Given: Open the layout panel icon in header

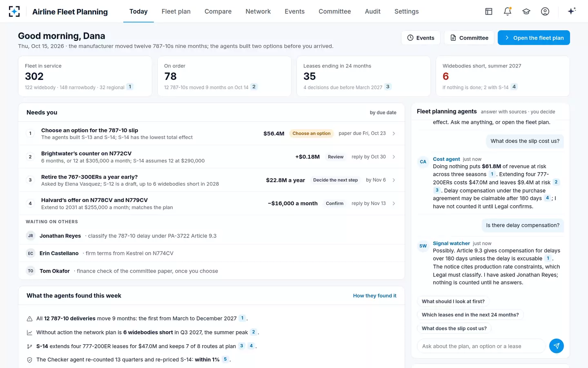Looking at the screenshot, I should (x=489, y=11).
